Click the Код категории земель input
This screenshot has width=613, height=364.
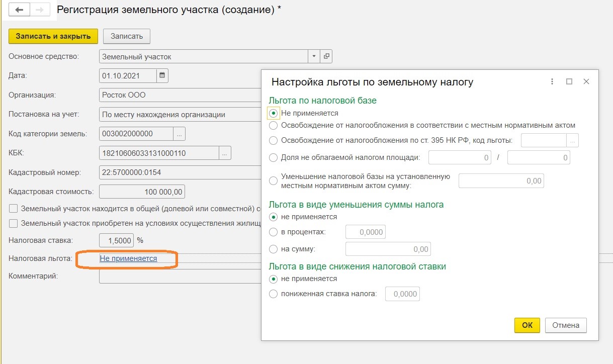pyautogui.click(x=136, y=134)
